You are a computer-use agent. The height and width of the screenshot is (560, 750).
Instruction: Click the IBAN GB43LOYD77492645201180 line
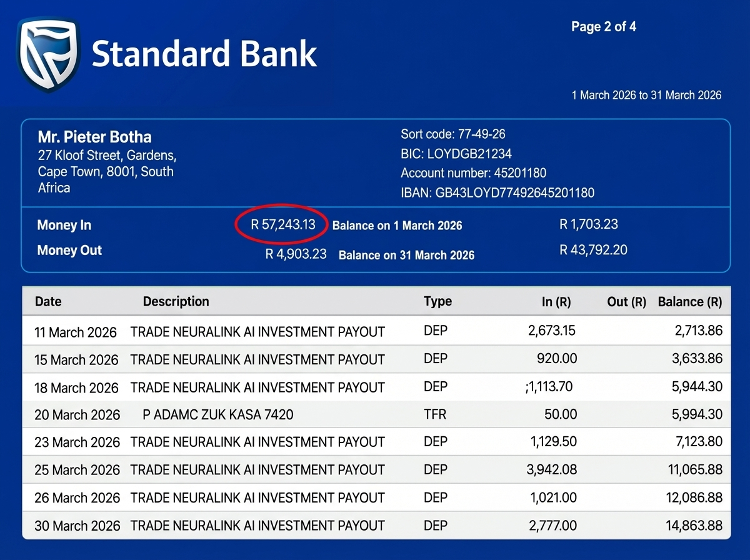pos(497,193)
